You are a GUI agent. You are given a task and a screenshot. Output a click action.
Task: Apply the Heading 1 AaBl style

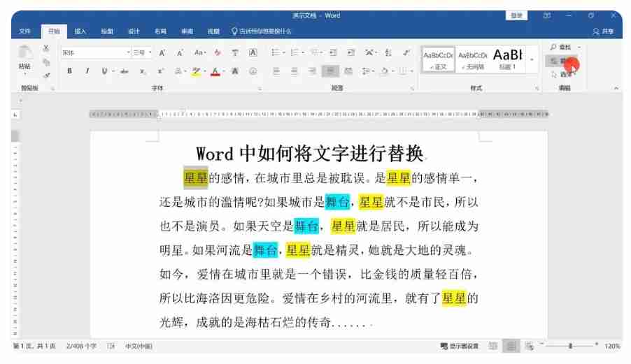pyautogui.click(x=507, y=59)
